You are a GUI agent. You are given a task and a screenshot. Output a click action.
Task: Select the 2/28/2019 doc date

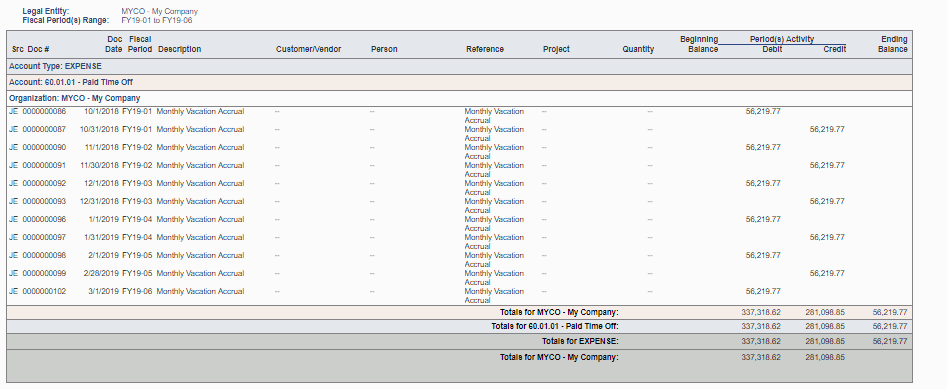(x=101, y=273)
